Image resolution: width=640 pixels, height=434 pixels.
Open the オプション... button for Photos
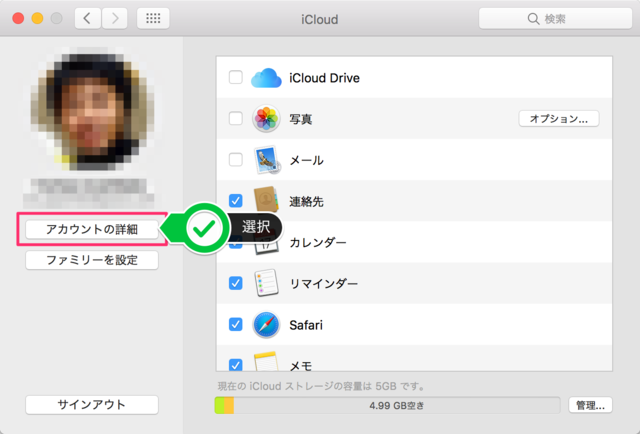point(559,119)
